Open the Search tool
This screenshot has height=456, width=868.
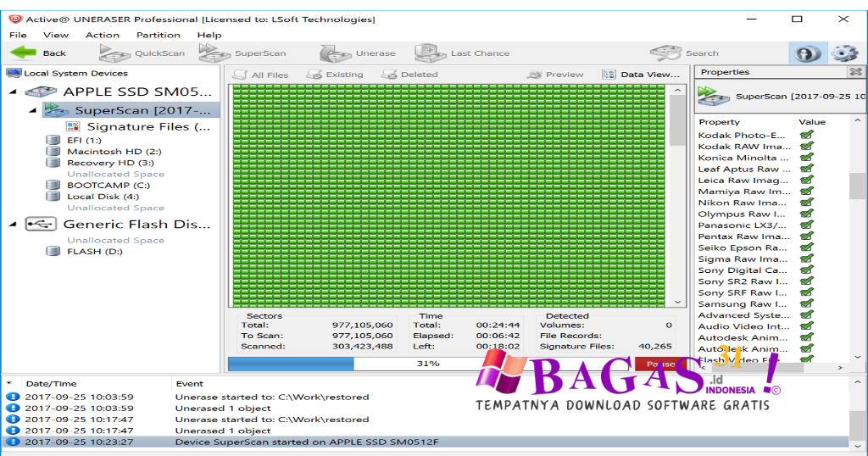coord(684,53)
